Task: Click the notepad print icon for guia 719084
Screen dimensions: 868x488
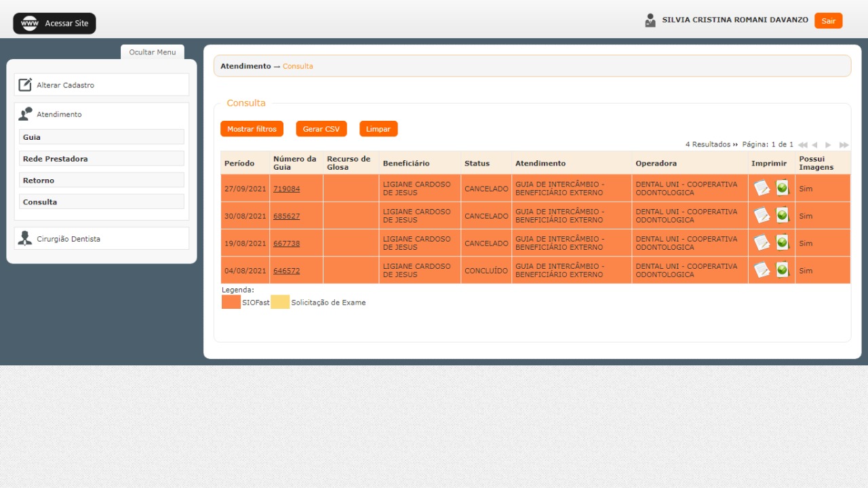Action: pos(762,188)
